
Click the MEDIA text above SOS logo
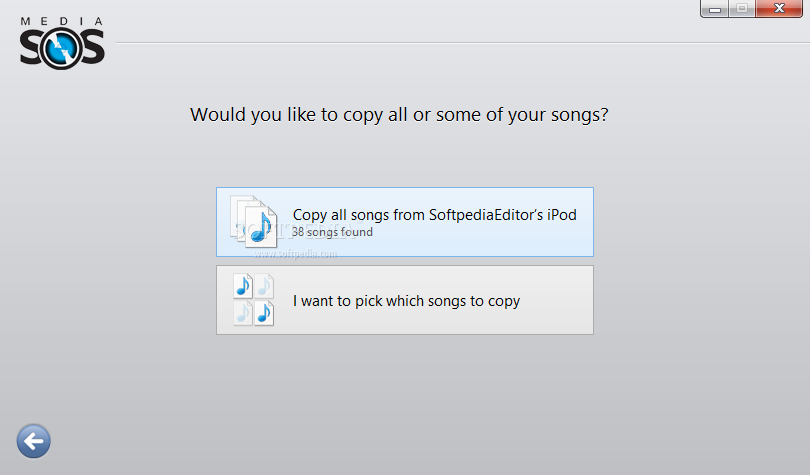[62, 21]
